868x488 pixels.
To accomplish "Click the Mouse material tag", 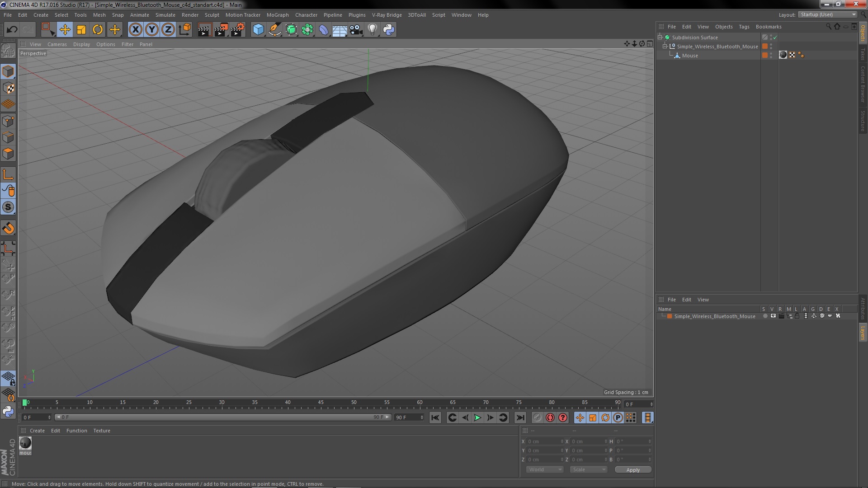I will (783, 55).
